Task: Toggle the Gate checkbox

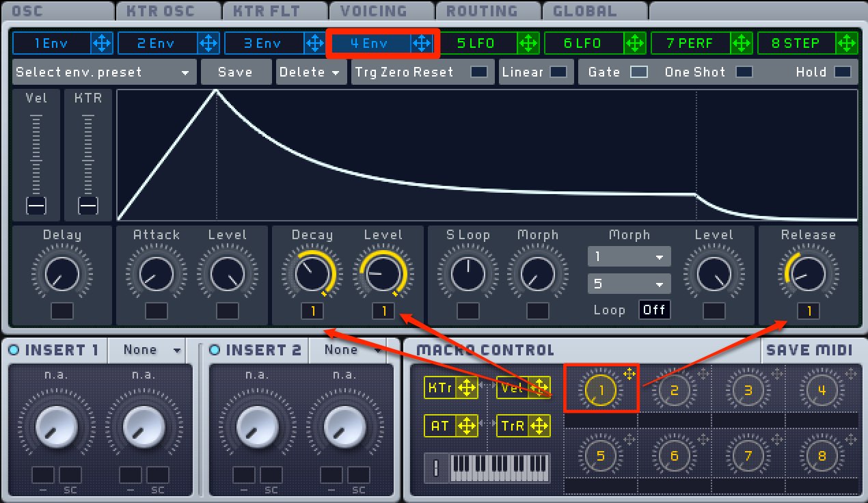Action: click(639, 72)
